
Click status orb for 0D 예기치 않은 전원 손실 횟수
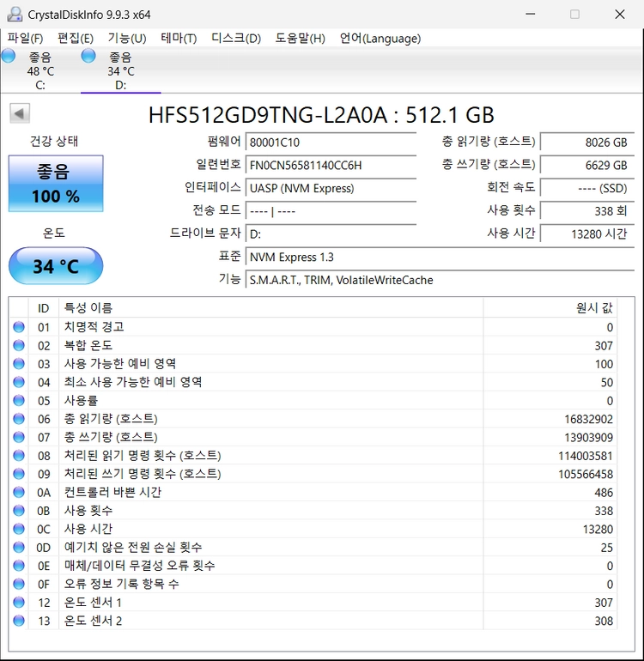pos(19,547)
